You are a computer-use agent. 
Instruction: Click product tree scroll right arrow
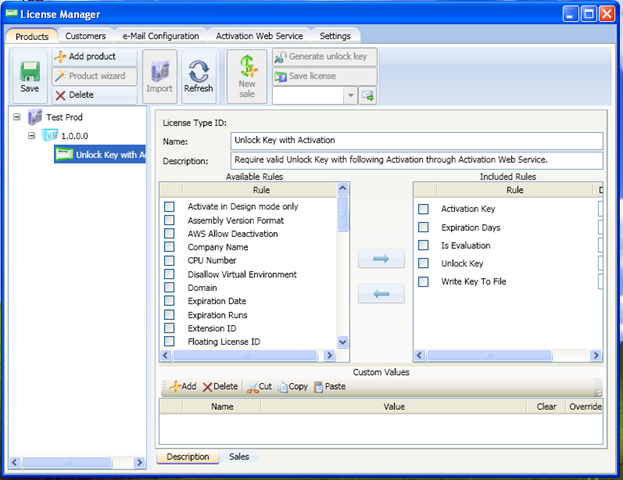(x=139, y=463)
